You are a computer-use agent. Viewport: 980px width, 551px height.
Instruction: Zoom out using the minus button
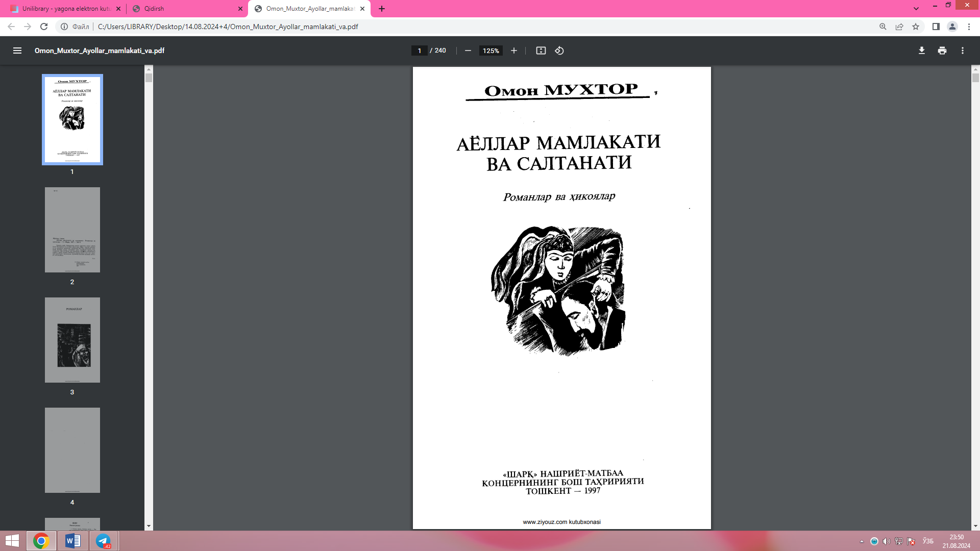[x=468, y=51]
